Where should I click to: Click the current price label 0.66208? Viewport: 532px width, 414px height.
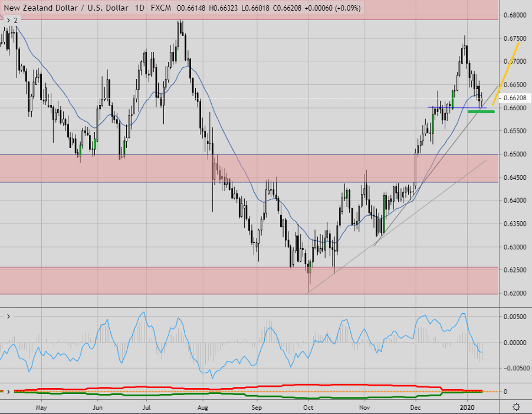click(x=515, y=98)
